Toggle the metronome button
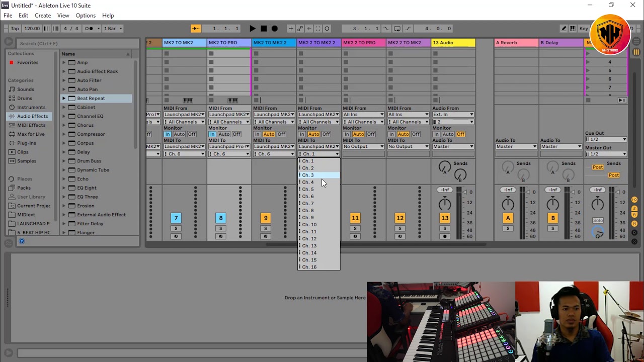This screenshot has width=644, height=362. pyautogui.click(x=91, y=29)
